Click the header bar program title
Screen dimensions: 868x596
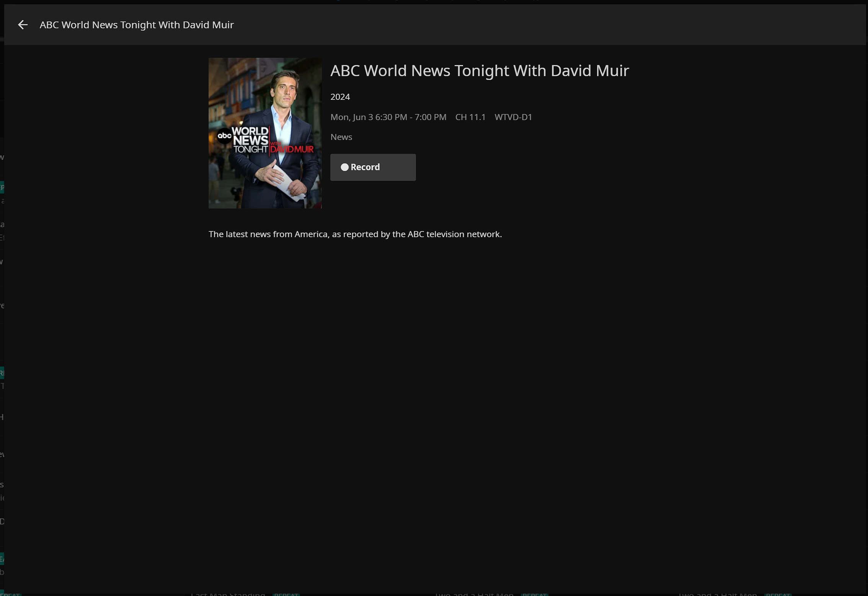pos(137,25)
